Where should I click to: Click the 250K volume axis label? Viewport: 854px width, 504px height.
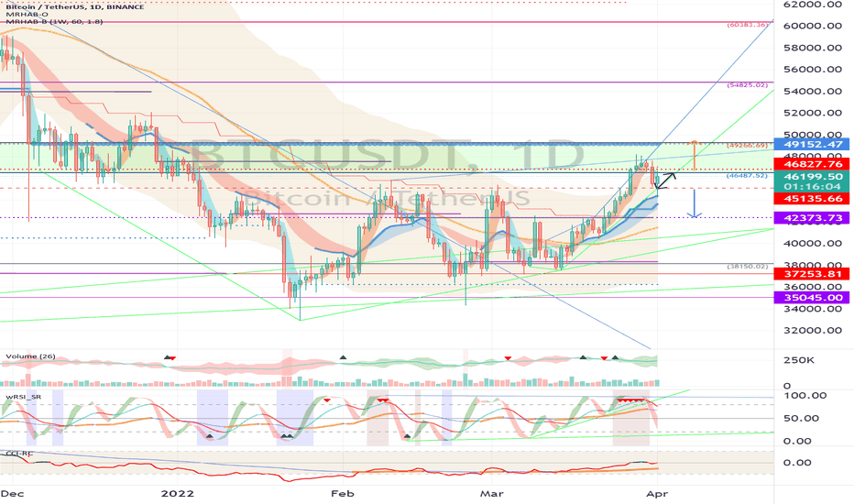coord(798,360)
